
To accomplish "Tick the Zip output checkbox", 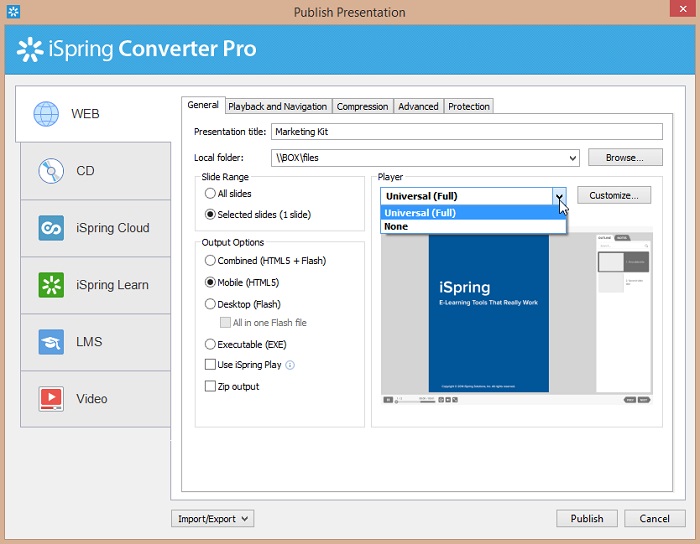I will [x=210, y=386].
